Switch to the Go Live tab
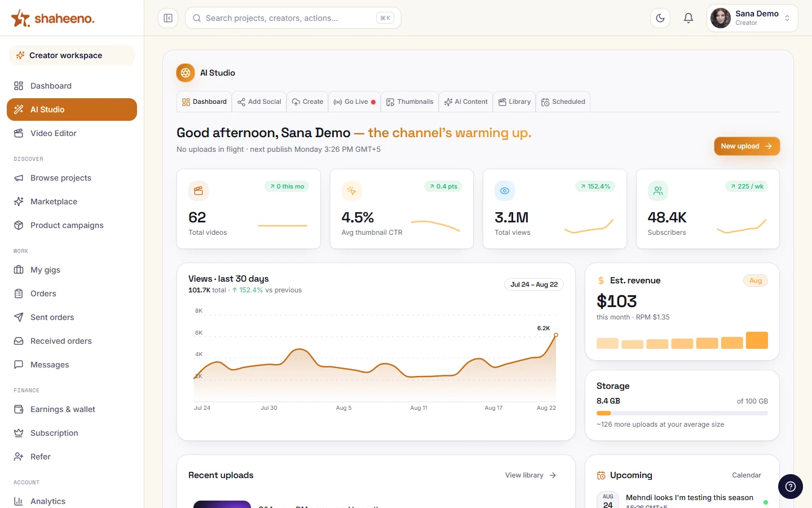812x508 pixels. [x=355, y=102]
